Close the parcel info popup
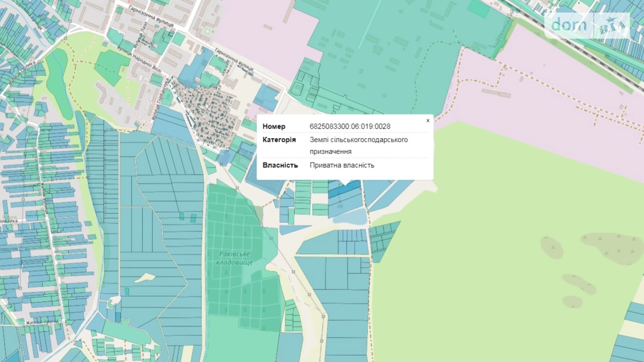This screenshot has height=362, width=644. click(428, 120)
